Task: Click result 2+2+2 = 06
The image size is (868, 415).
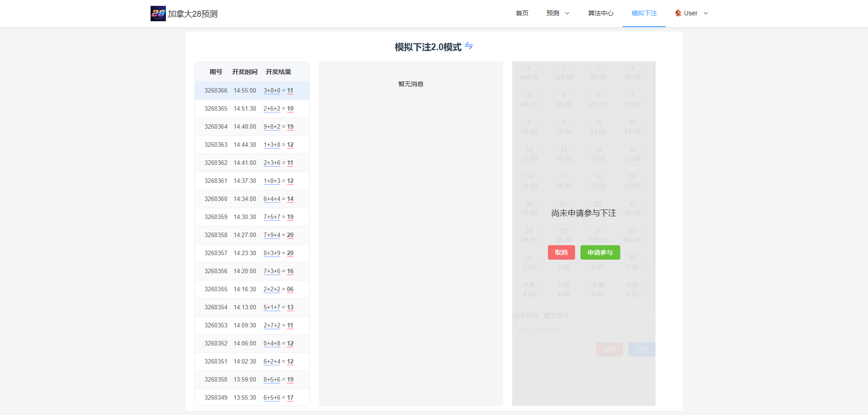Action: coord(278,289)
